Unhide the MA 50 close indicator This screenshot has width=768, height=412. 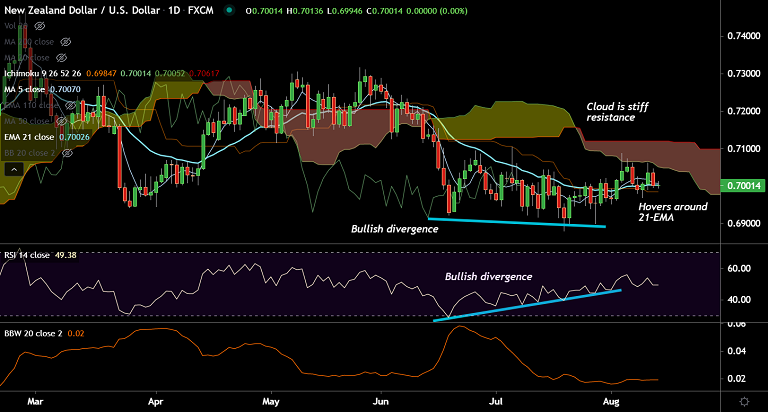pos(61,121)
